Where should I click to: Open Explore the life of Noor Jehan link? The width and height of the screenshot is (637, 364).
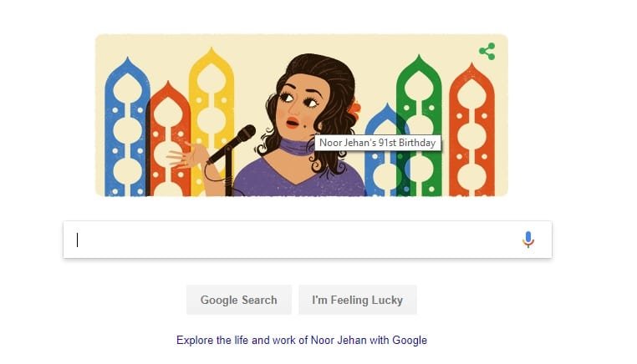pyautogui.click(x=302, y=340)
